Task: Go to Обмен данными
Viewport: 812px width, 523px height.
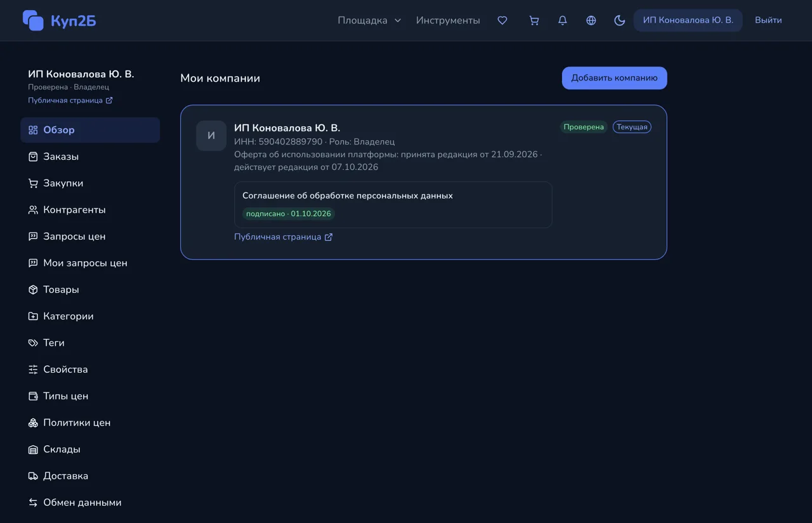Action: [90, 503]
